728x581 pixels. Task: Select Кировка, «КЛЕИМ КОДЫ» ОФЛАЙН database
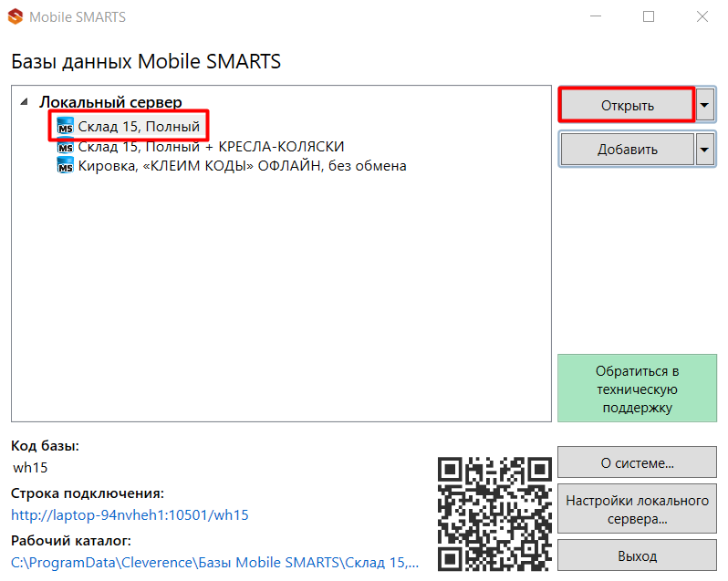point(243,166)
